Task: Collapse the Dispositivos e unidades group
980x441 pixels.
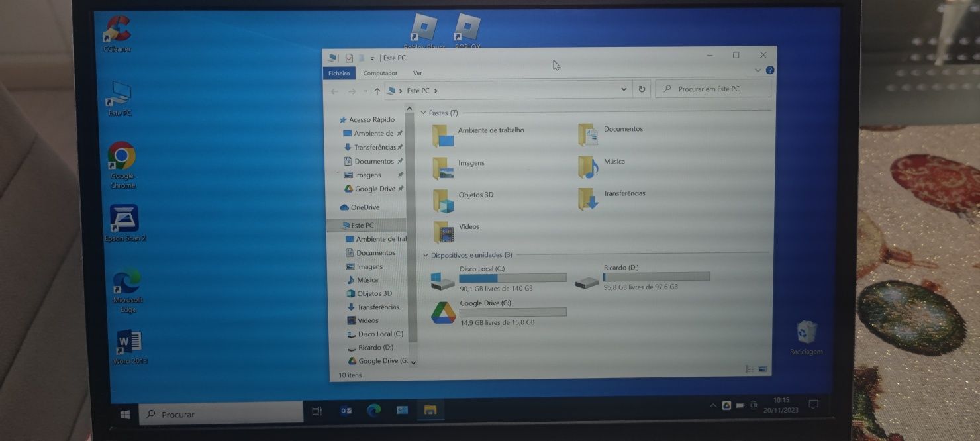Action: pyautogui.click(x=426, y=255)
